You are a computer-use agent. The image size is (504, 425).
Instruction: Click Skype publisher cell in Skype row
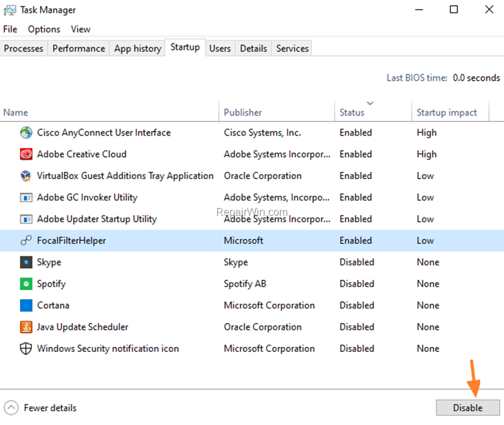[x=236, y=262]
